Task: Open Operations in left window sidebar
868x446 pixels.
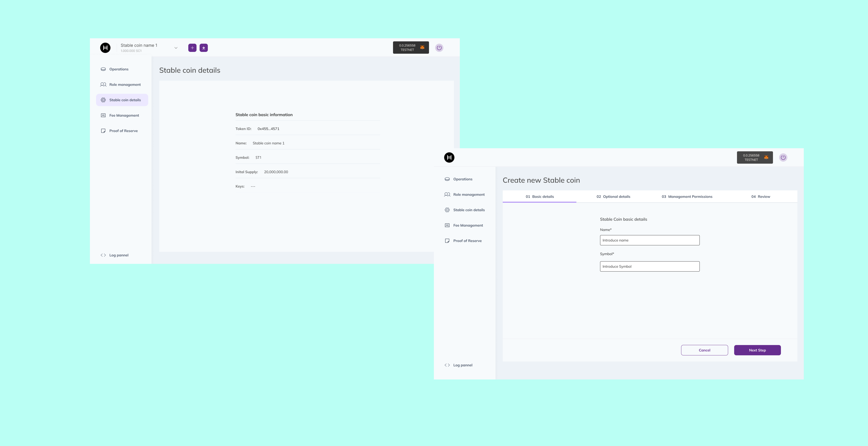Action: (x=119, y=69)
